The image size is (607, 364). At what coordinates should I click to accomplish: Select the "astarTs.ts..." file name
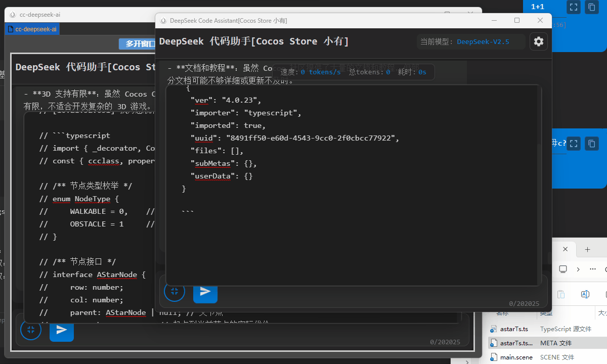(x=516, y=343)
